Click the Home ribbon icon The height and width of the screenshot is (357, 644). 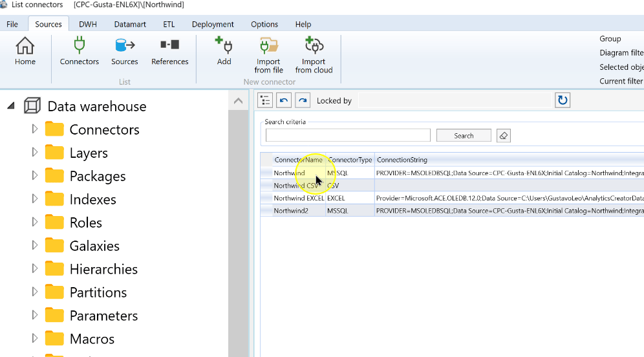(25, 51)
